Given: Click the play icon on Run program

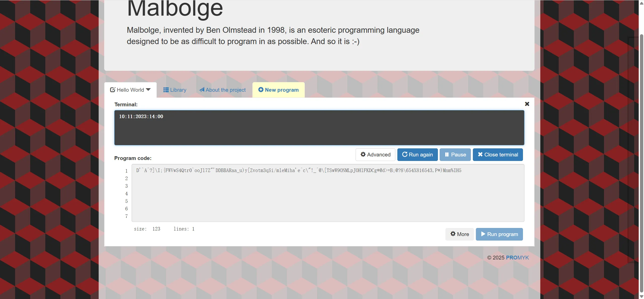Looking at the screenshot, I should tap(483, 234).
